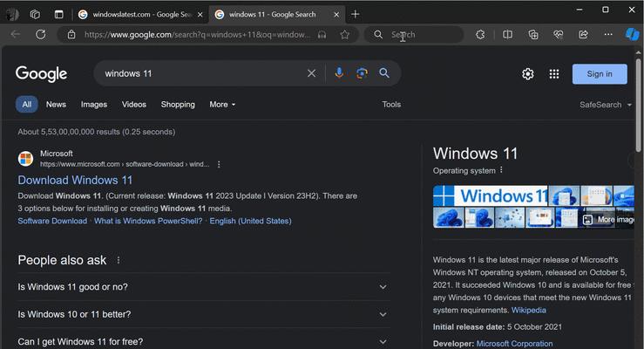Open Browser essentials heart icon
The height and width of the screenshot is (349, 644).
pyautogui.click(x=558, y=35)
